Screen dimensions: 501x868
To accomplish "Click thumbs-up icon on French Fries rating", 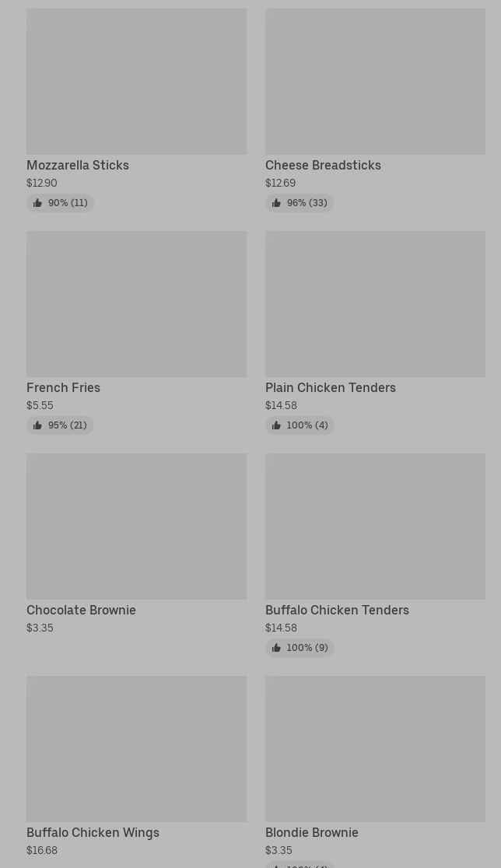I will (x=37, y=425).
